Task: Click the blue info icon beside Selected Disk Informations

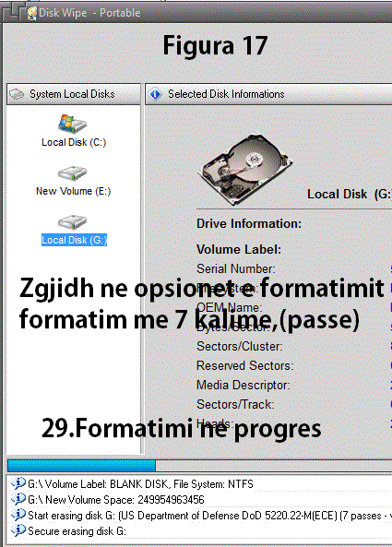Action: click(155, 94)
